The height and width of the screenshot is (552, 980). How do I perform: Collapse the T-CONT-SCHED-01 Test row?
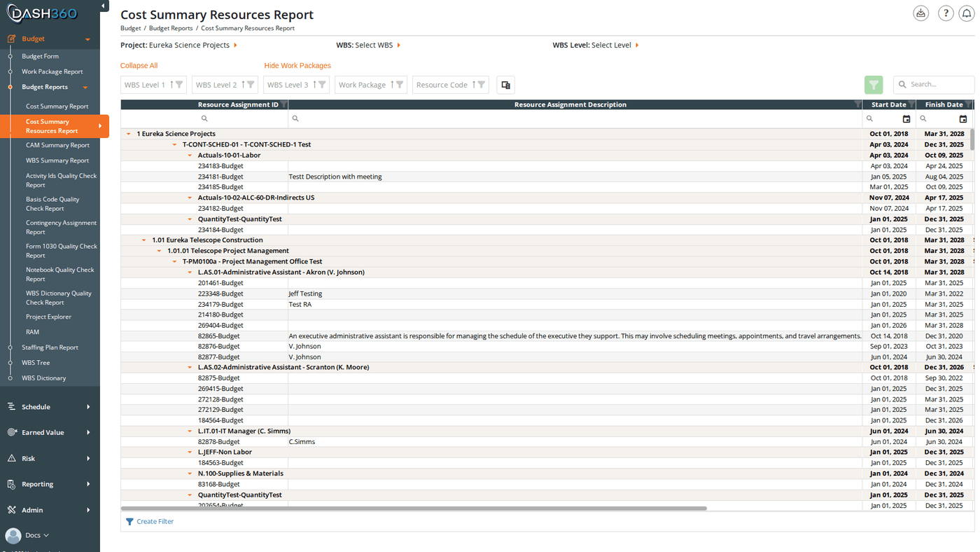[175, 144]
